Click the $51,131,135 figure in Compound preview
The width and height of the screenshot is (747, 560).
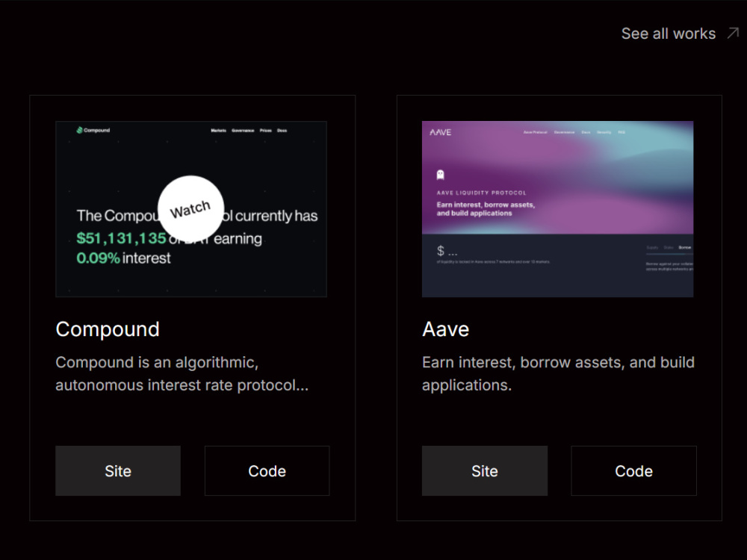pos(122,238)
